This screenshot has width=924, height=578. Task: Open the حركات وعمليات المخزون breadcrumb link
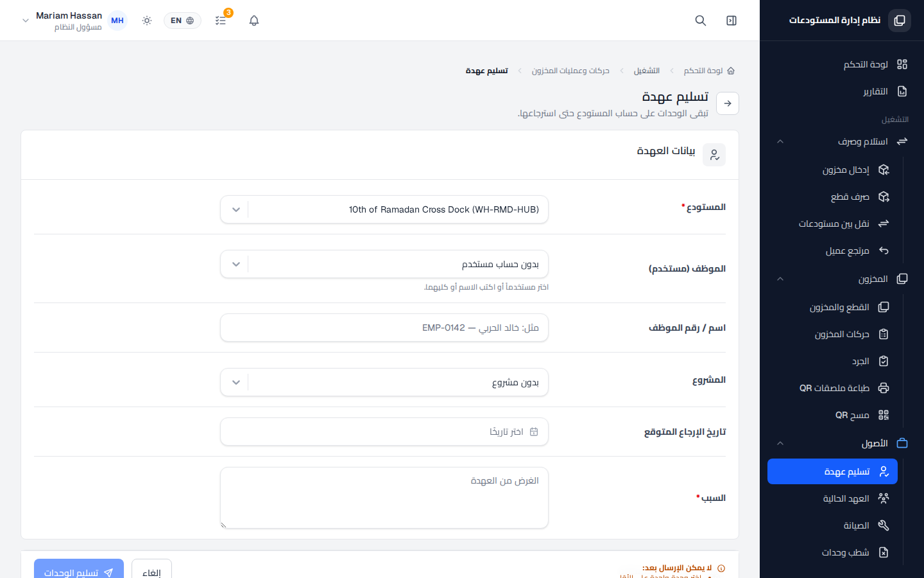click(570, 71)
